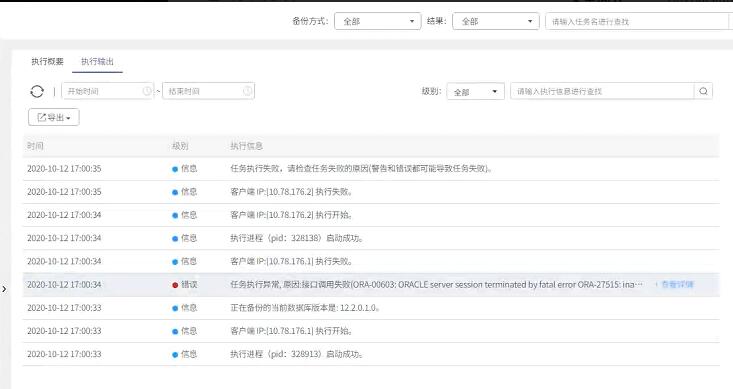Screen dimensions: 733x389
Task: Click the search magnifier icon
Action: pyautogui.click(x=703, y=91)
